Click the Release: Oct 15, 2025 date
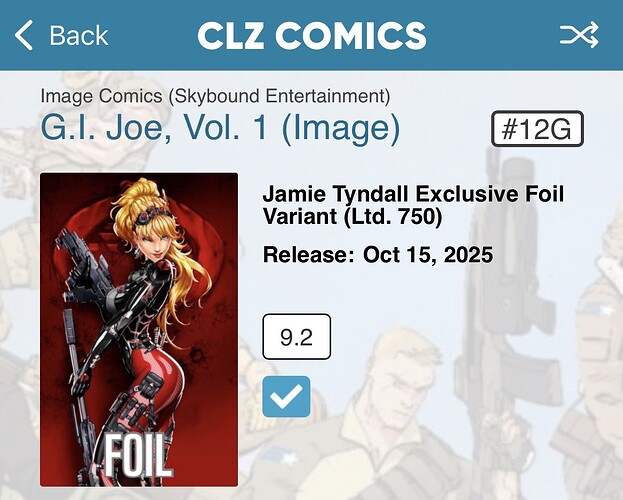Image resolution: width=623 pixels, height=500 pixels. [x=378, y=255]
